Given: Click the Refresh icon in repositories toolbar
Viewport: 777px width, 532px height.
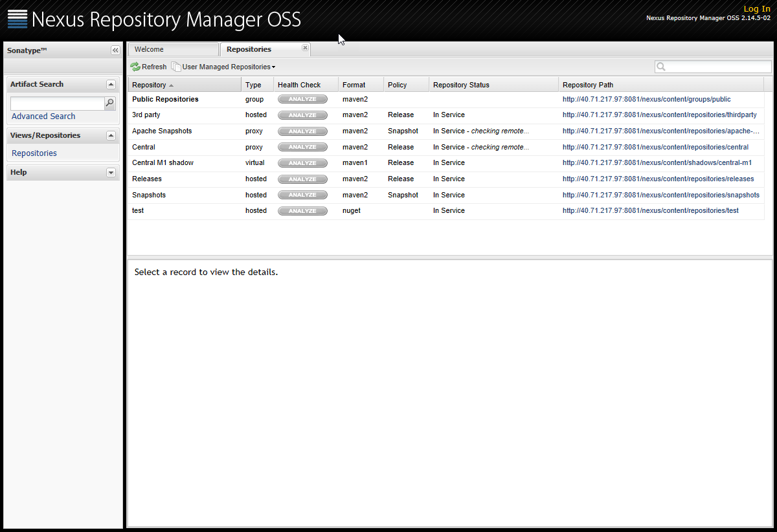Looking at the screenshot, I should (135, 67).
